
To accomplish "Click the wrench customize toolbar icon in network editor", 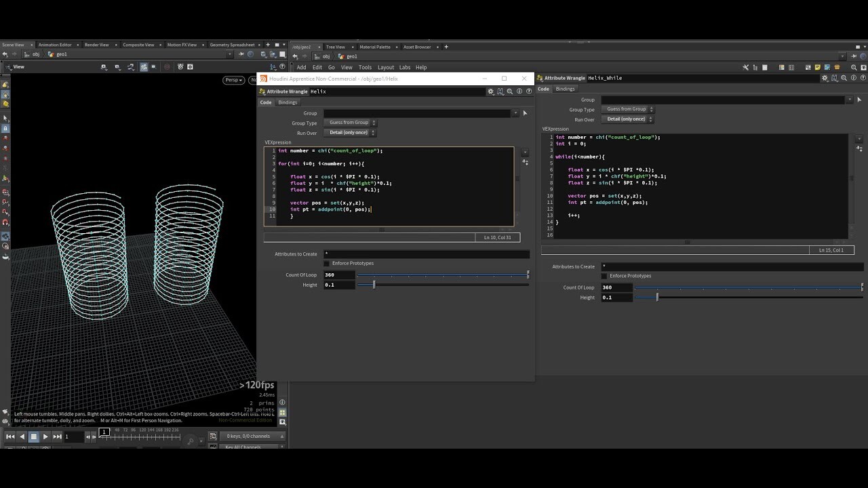I will click(x=745, y=67).
